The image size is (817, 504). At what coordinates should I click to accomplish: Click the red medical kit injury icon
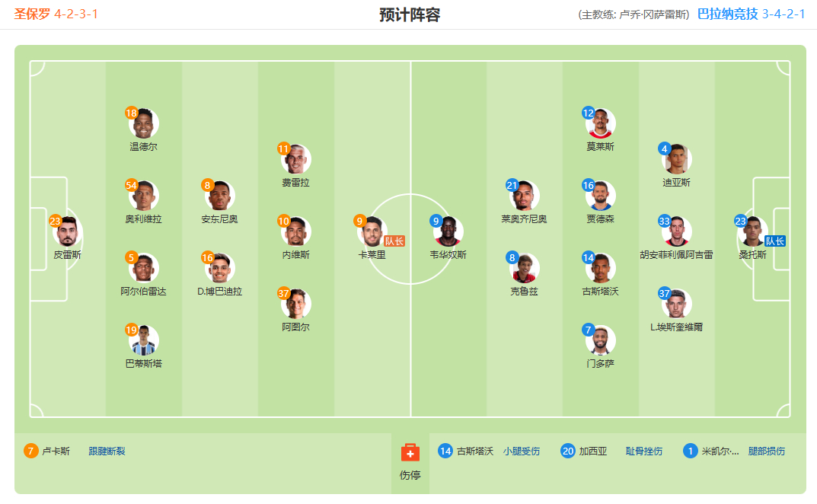point(410,452)
